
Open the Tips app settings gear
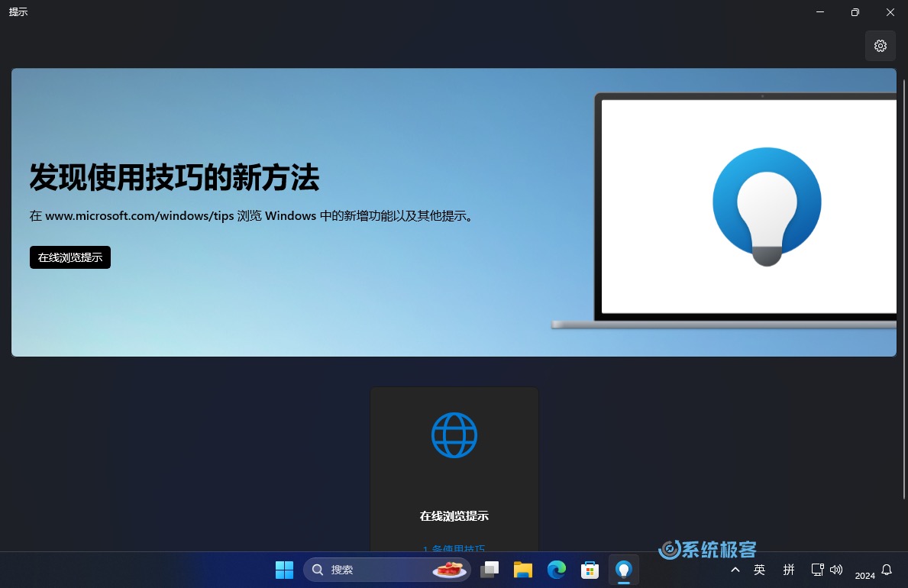[x=880, y=46]
